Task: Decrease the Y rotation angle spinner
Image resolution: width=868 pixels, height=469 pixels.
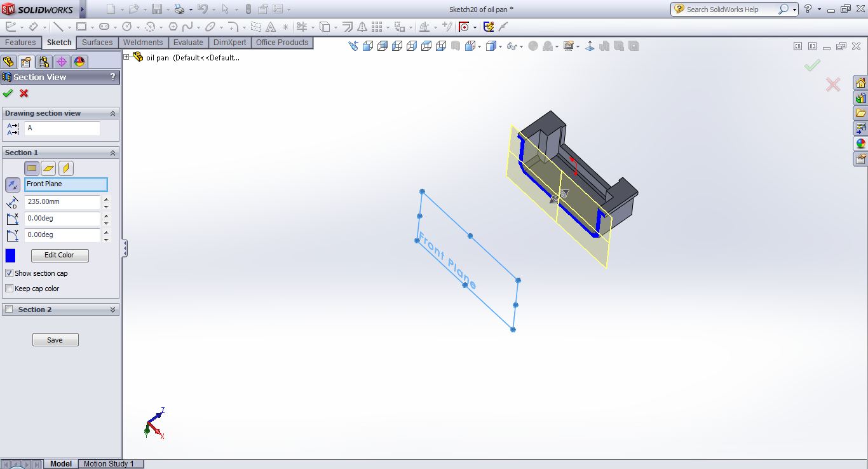Action: point(106,239)
